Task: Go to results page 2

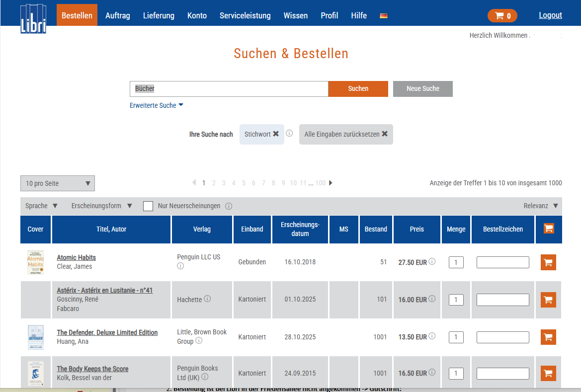Action: coord(214,183)
